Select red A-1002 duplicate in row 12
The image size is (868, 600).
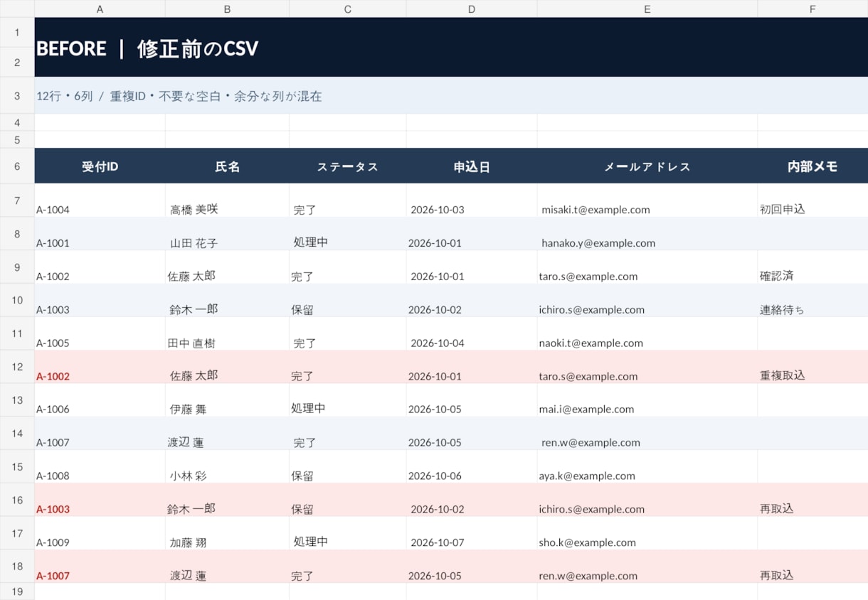100,367
